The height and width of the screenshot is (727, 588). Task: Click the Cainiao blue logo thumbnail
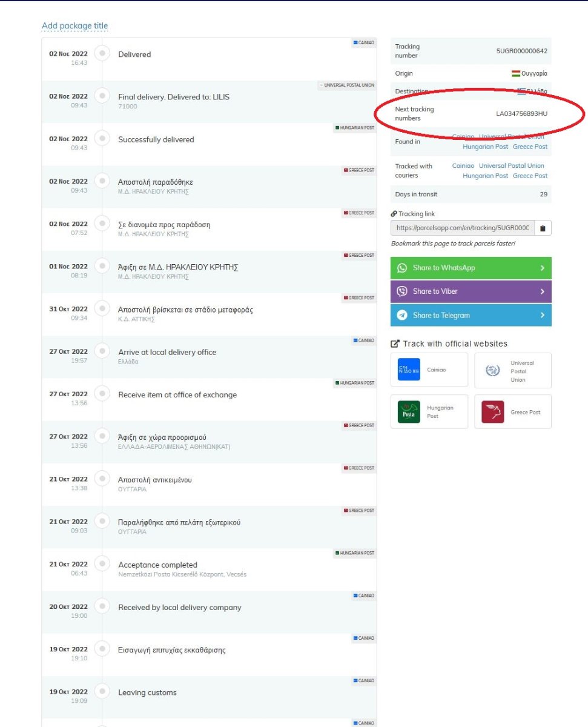(409, 370)
